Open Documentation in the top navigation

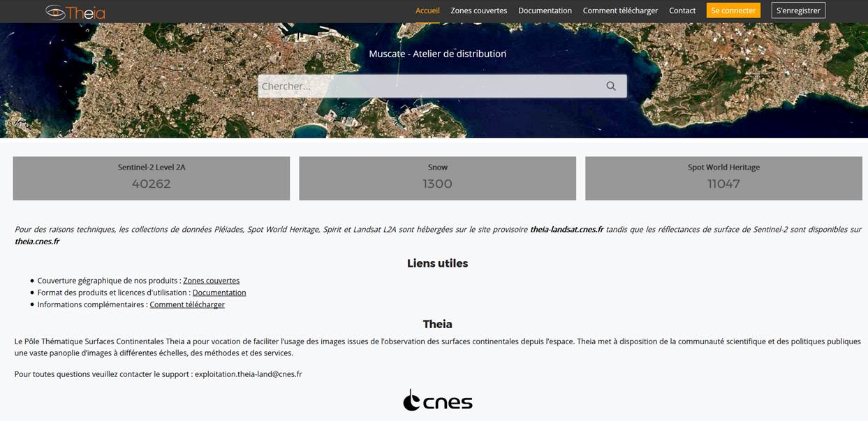545,10
